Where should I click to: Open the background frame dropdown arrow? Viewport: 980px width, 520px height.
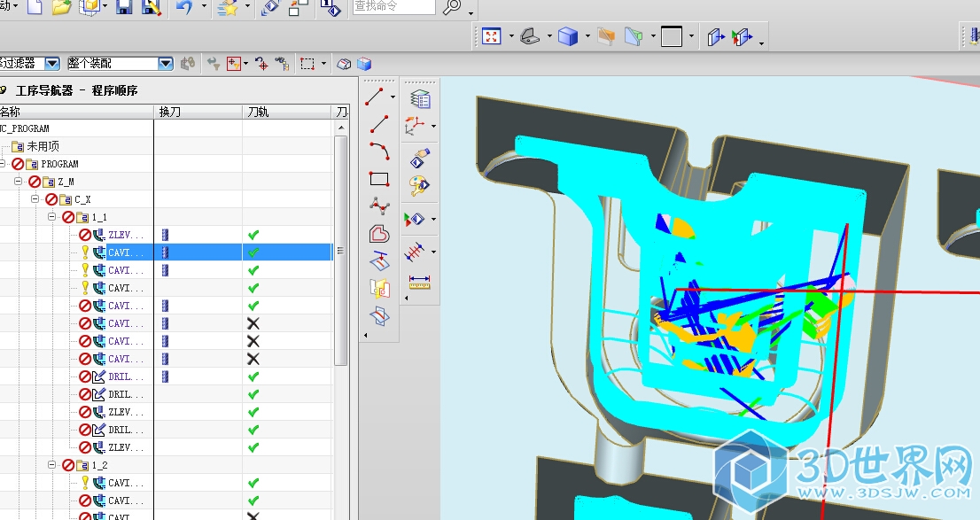point(691,36)
